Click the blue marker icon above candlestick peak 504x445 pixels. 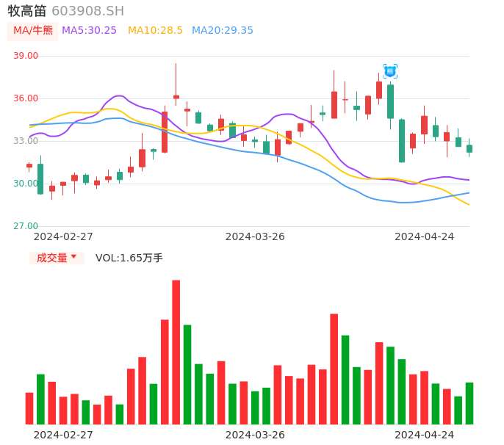390,71
